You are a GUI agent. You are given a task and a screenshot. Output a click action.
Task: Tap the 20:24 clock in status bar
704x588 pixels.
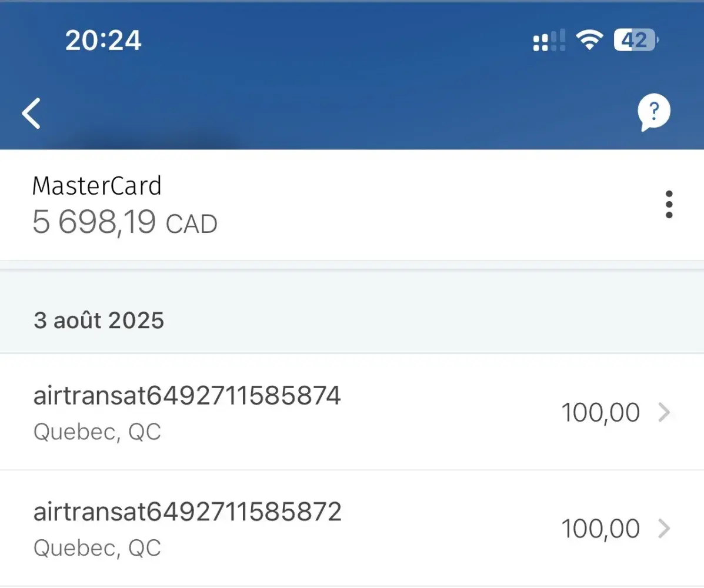(x=104, y=41)
